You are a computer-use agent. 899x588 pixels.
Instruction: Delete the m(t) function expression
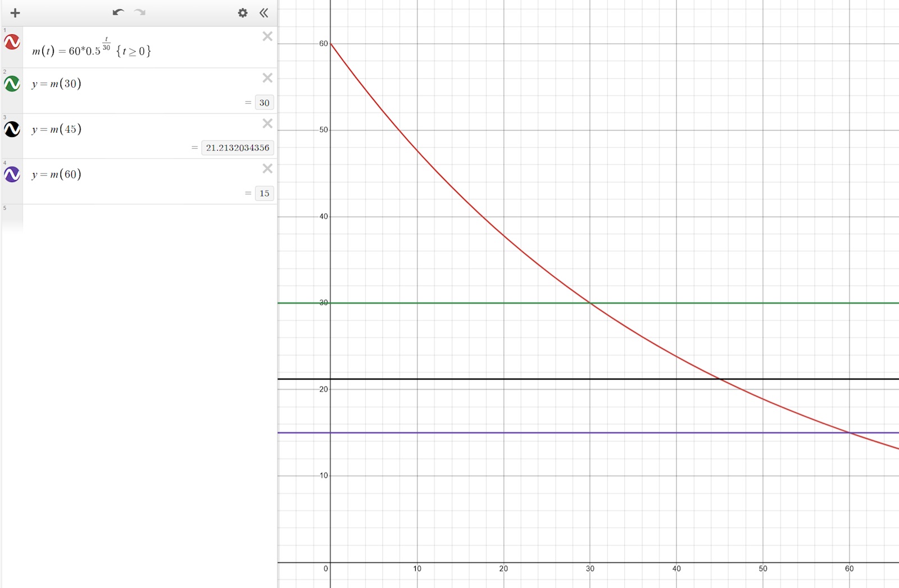pos(267,37)
